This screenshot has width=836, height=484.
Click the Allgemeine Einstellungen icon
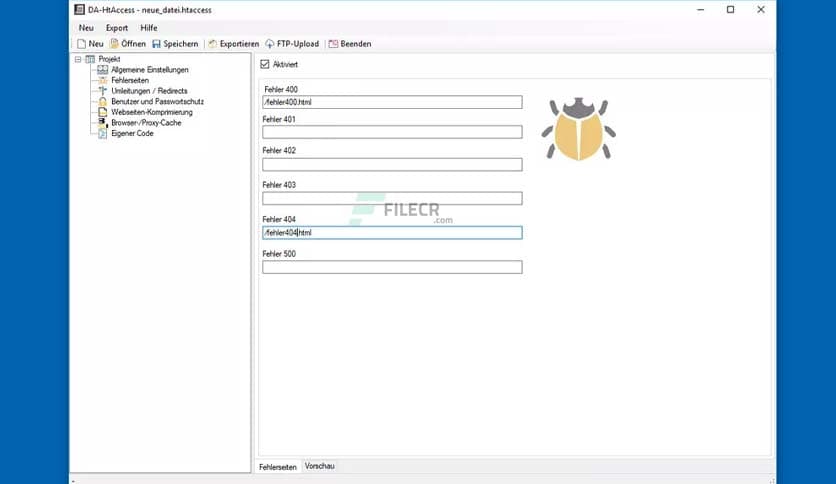click(x=102, y=70)
